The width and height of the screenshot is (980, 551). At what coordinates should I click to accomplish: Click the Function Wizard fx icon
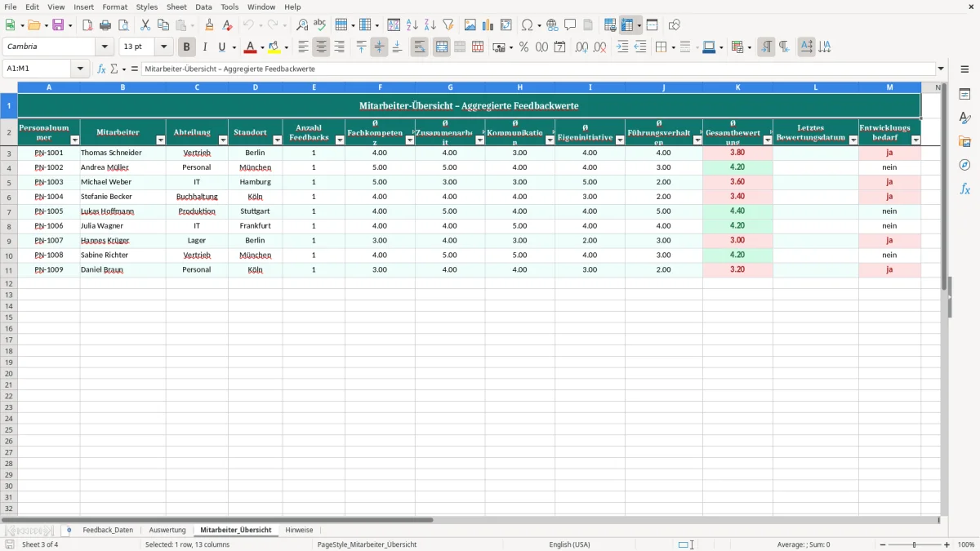(x=101, y=69)
